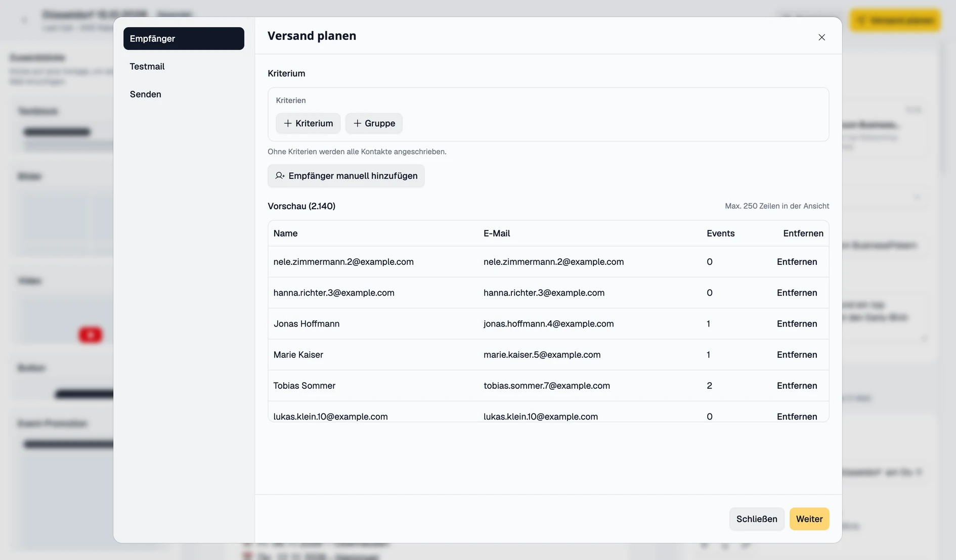
Task: Click Empfänger manuell hinzufügen
Action: click(x=346, y=176)
